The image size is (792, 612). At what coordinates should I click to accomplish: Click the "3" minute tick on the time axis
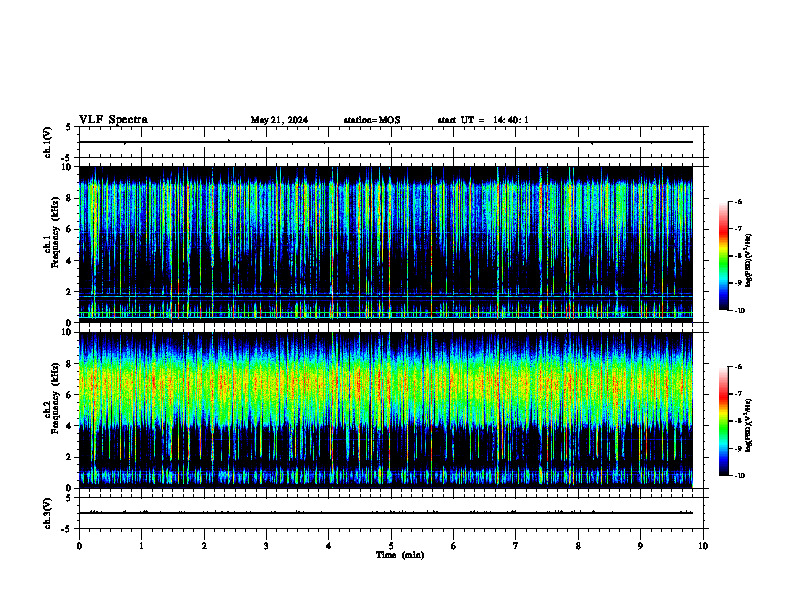coord(266,546)
